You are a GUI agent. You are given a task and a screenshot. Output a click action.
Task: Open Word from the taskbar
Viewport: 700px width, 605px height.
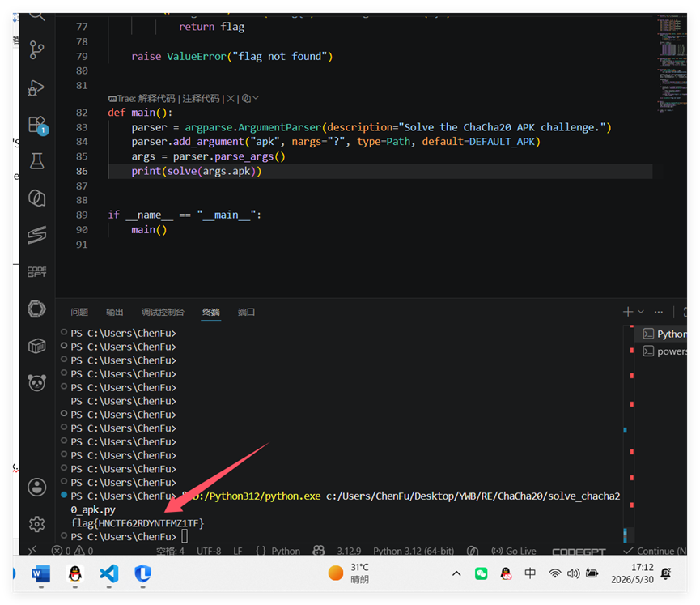coord(40,573)
